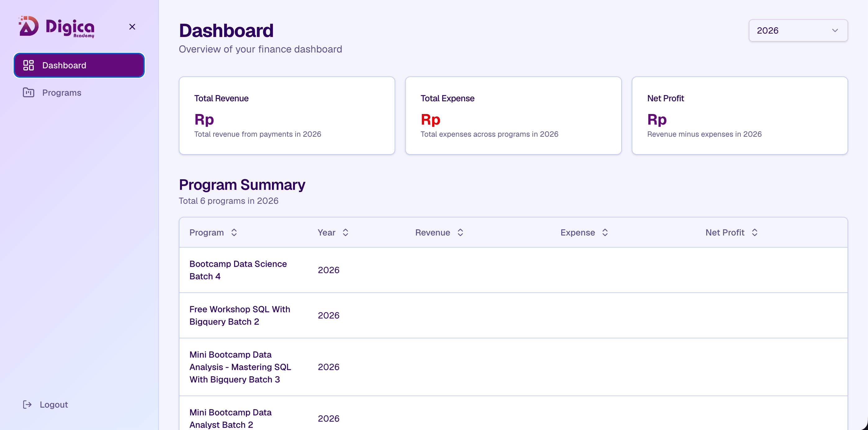Click 2026 year cell of Free Workshop SQL
Image resolution: width=868 pixels, height=430 pixels.
(328, 315)
